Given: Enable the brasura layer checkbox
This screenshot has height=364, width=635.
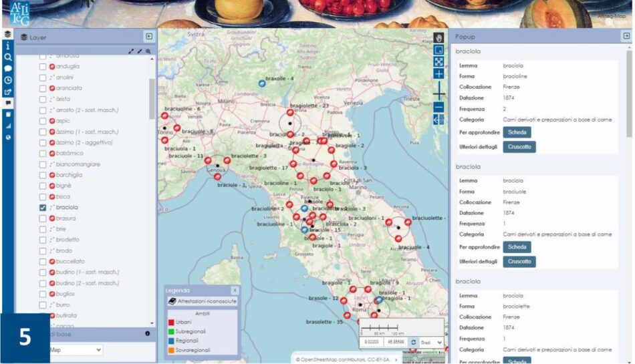Looking at the screenshot, I should [x=43, y=218].
